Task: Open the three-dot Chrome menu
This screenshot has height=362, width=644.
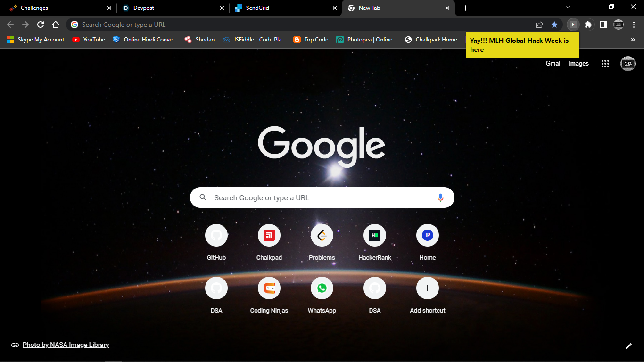Action: tap(634, 25)
